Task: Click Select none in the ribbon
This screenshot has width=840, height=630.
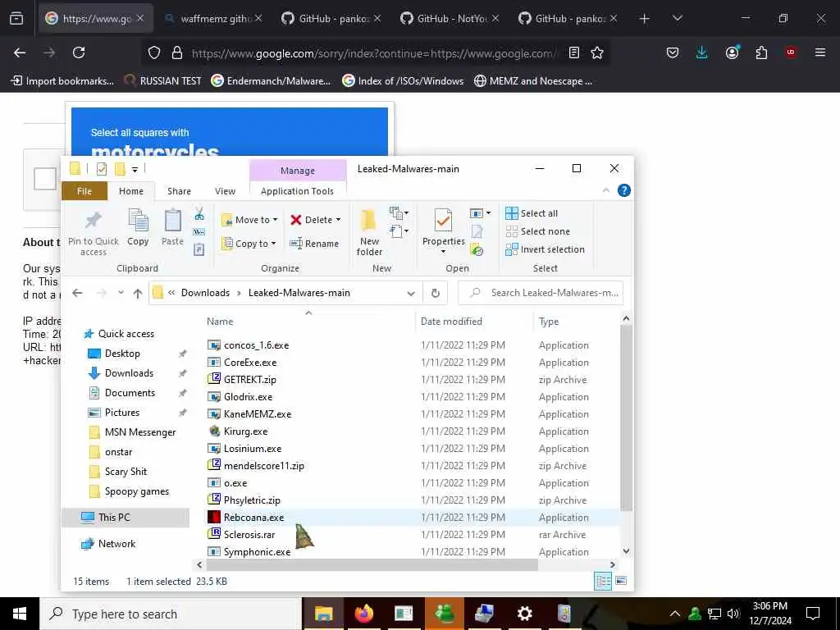Action: coord(538,231)
